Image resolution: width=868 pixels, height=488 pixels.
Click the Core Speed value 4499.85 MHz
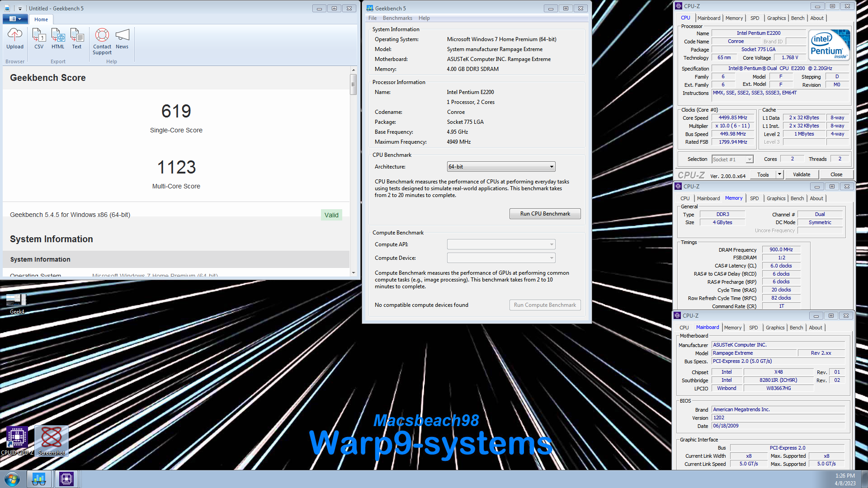point(733,117)
